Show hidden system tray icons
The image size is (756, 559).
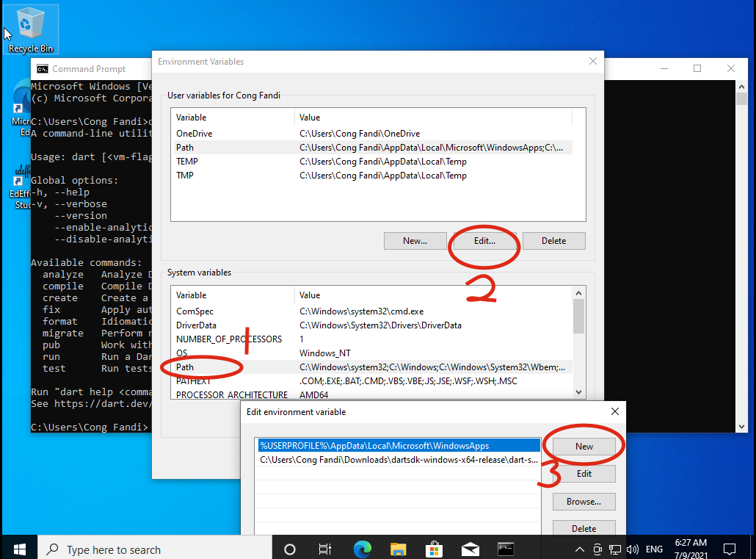[x=580, y=549]
